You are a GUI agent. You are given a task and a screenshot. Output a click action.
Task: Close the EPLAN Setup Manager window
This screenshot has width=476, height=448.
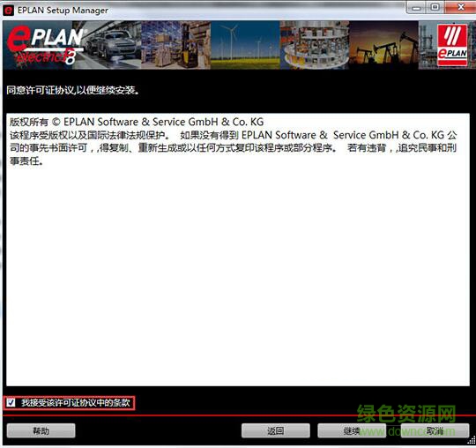(460, 7)
